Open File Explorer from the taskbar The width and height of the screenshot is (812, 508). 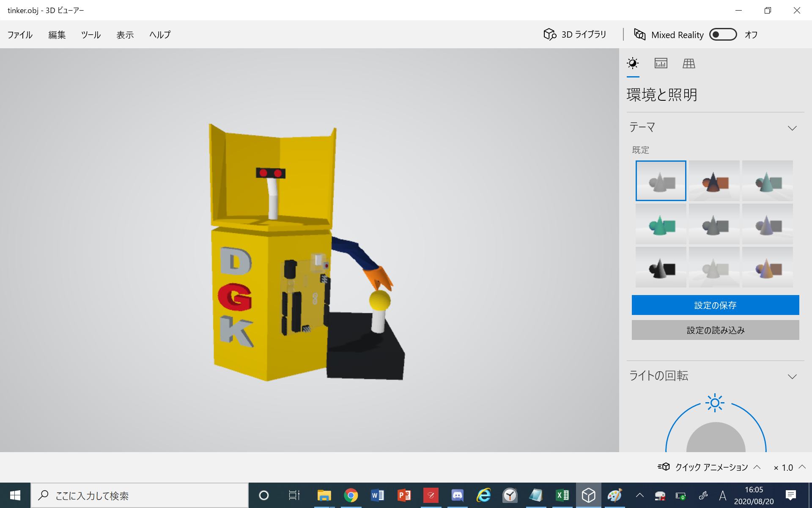(324, 495)
